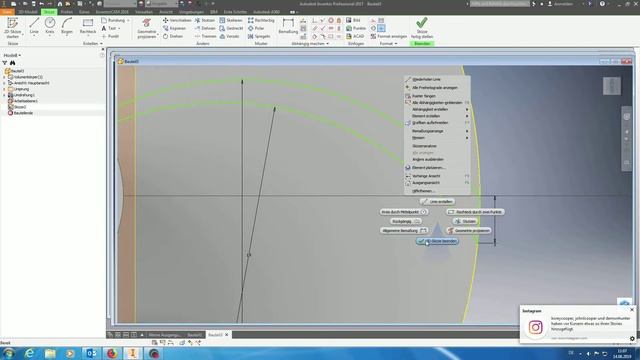Choose Alle Freiheitsgrade anzeigen menu entry
Screen dimensions: 640x360
pyautogui.click(x=437, y=88)
